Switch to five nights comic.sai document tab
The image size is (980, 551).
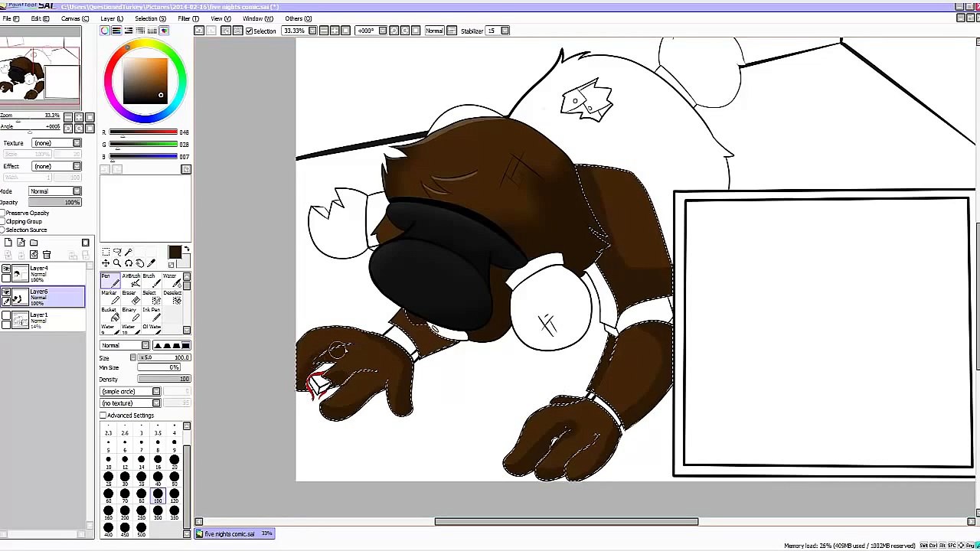(235, 533)
